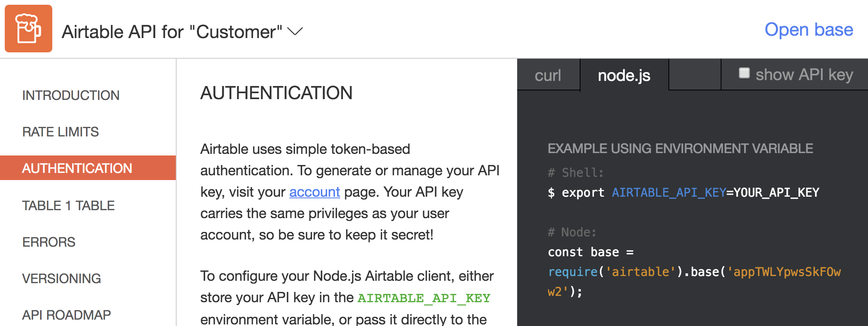Click the export AIRTABLE_API_KEY shell command line
The image size is (868, 326).
[x=683, y=193]
